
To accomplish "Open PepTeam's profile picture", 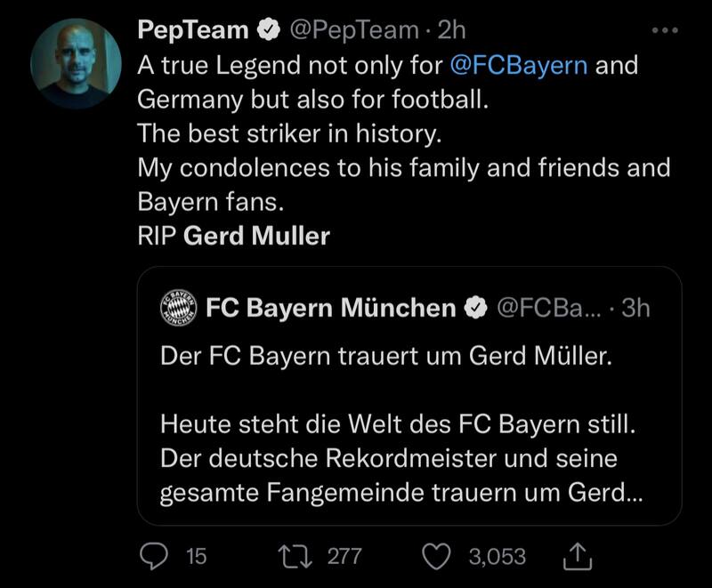I will 76,63.
